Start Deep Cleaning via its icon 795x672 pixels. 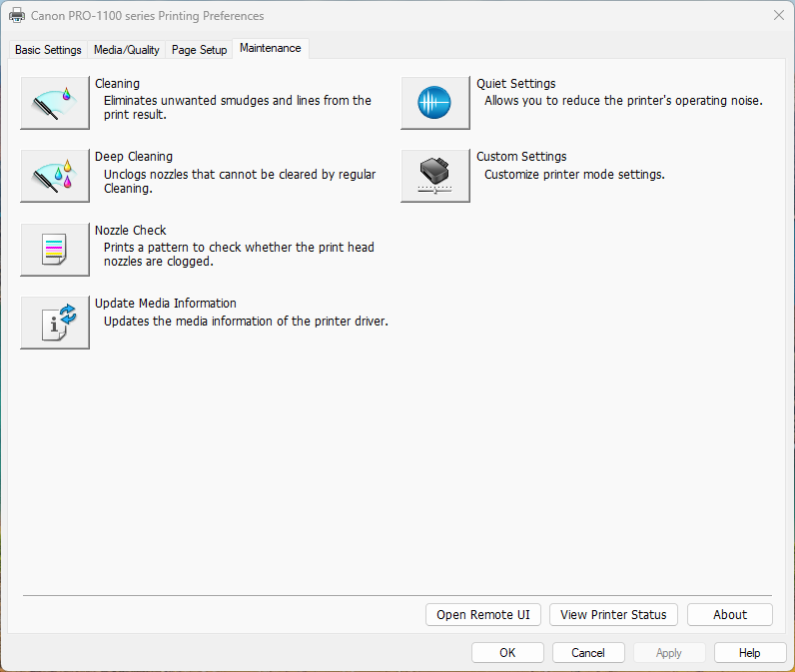tap(55, 176)
